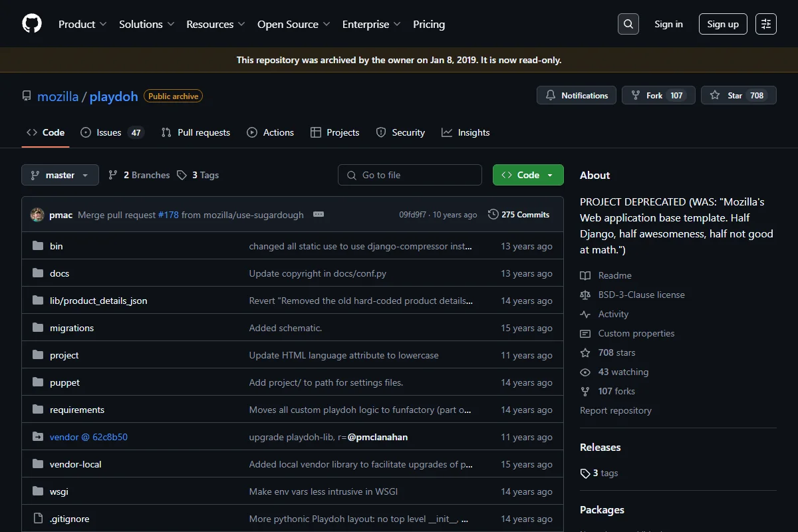Switch to the Issues tab
This screenshot has width=798, height=532.
coord(112,132)
